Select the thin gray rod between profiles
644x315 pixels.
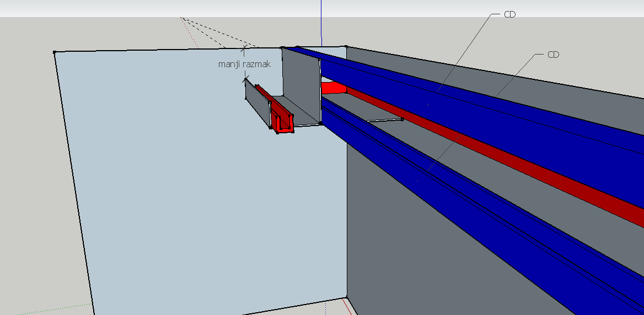[x=384, y=120]
